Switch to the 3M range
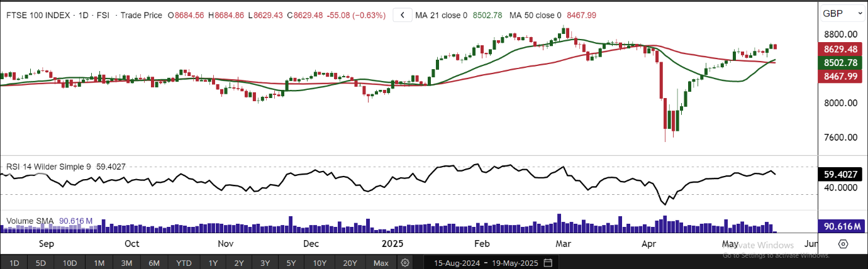 click(126, 262)
